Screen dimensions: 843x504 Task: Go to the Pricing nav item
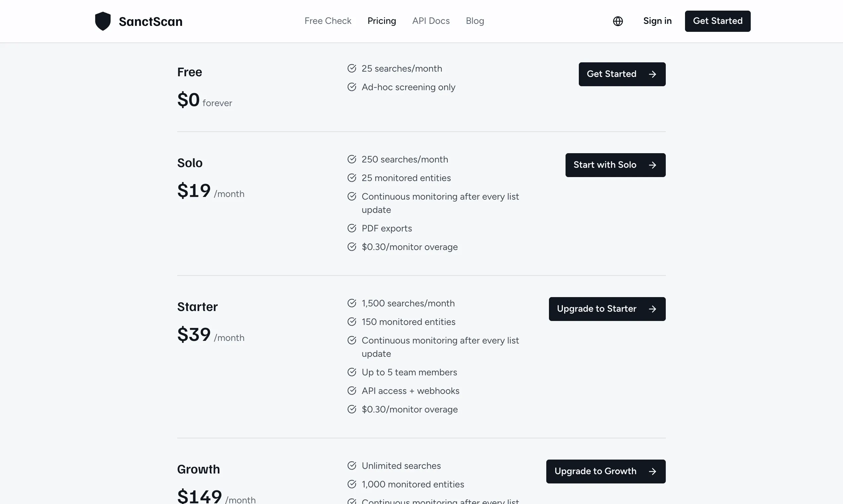[382, 21]
